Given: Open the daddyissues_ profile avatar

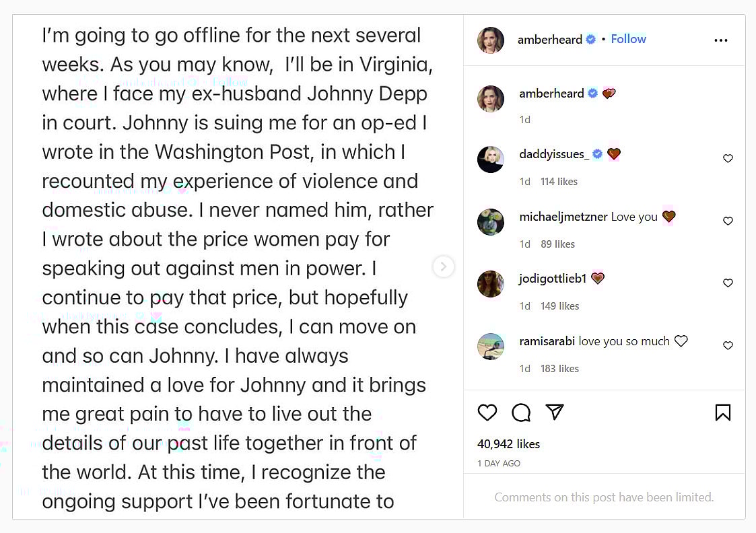Looking at the screenshot, I should [491, 159].
